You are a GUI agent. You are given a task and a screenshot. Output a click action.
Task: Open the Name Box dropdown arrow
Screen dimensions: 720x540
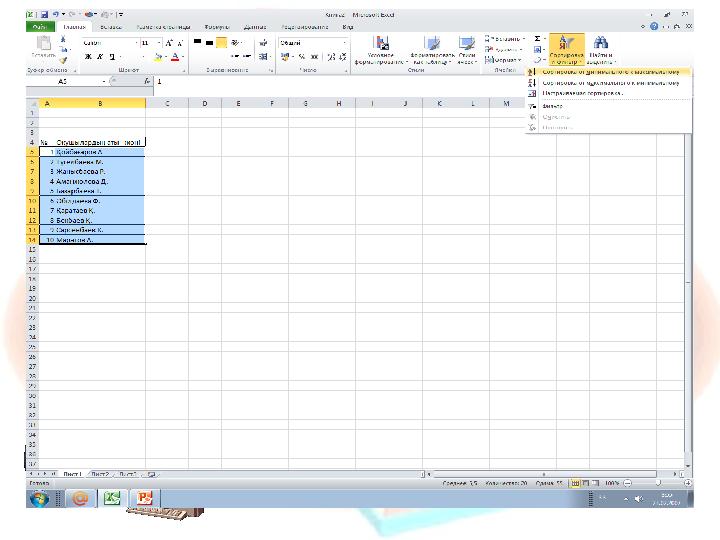(x=104, y=81)
